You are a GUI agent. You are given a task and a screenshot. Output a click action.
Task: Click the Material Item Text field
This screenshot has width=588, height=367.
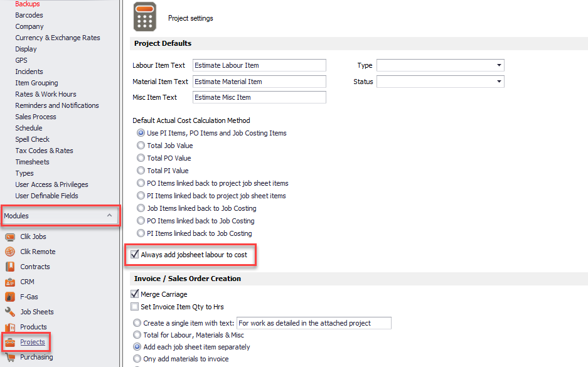pyautogui.click(x=259, y=82)
